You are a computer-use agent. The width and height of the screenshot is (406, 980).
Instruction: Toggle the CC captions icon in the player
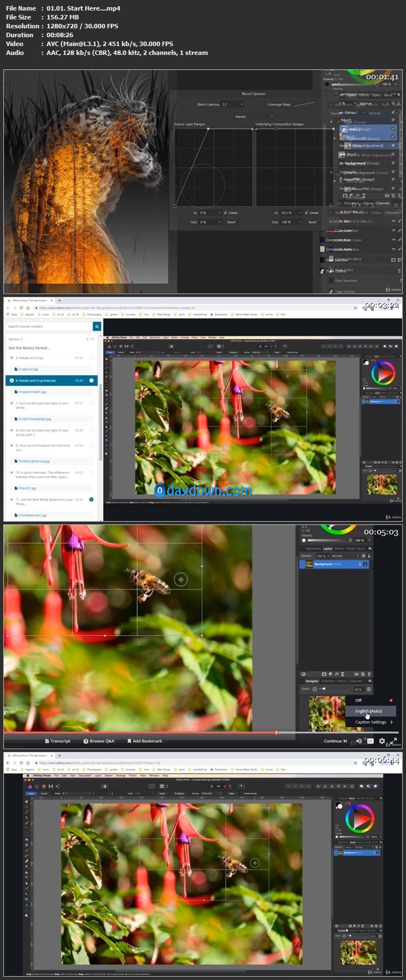click(371, 741)
